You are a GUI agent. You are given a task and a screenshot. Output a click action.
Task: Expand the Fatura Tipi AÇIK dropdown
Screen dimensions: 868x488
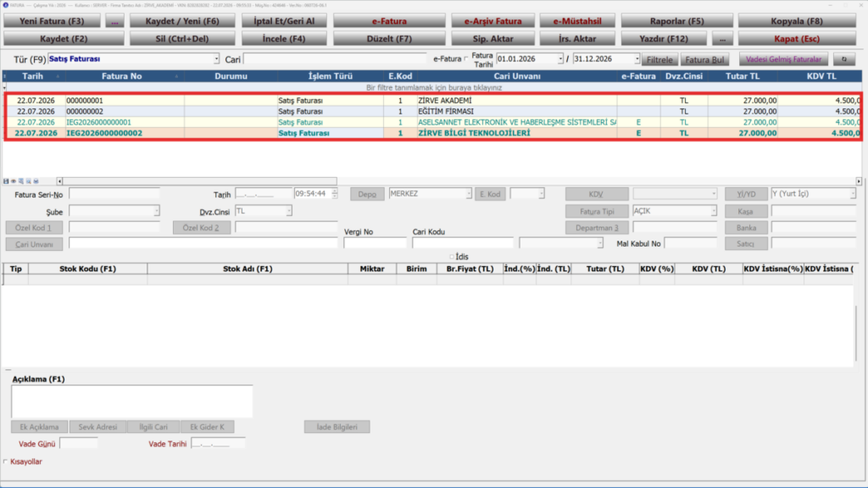tap(714, 211)
